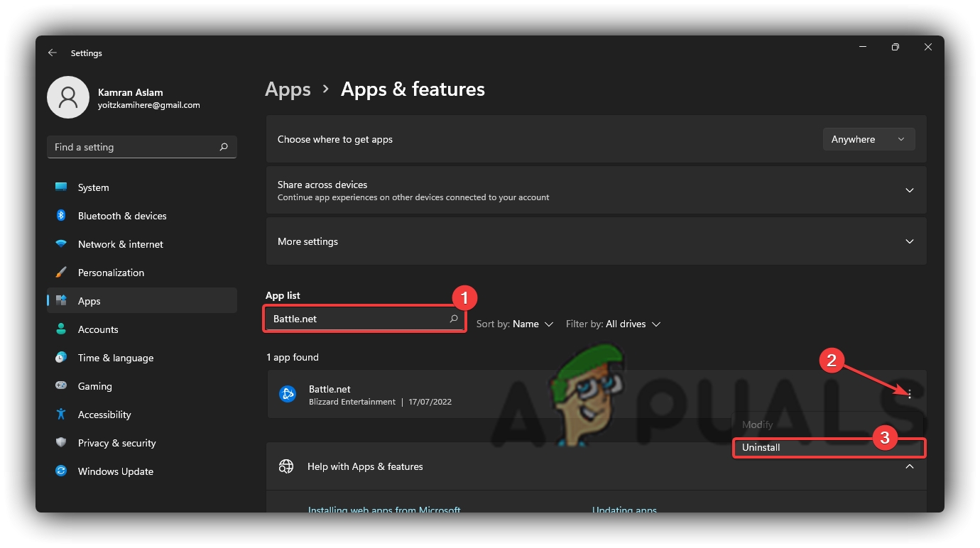Open the Filter by All drives dropdown

[613, 324]
